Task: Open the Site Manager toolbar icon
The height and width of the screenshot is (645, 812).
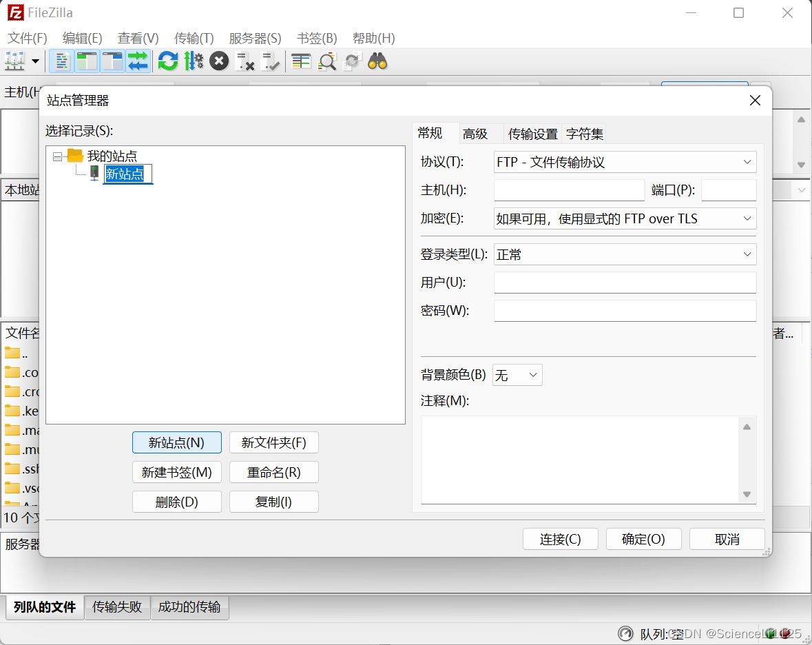Action: pos(14,61)
